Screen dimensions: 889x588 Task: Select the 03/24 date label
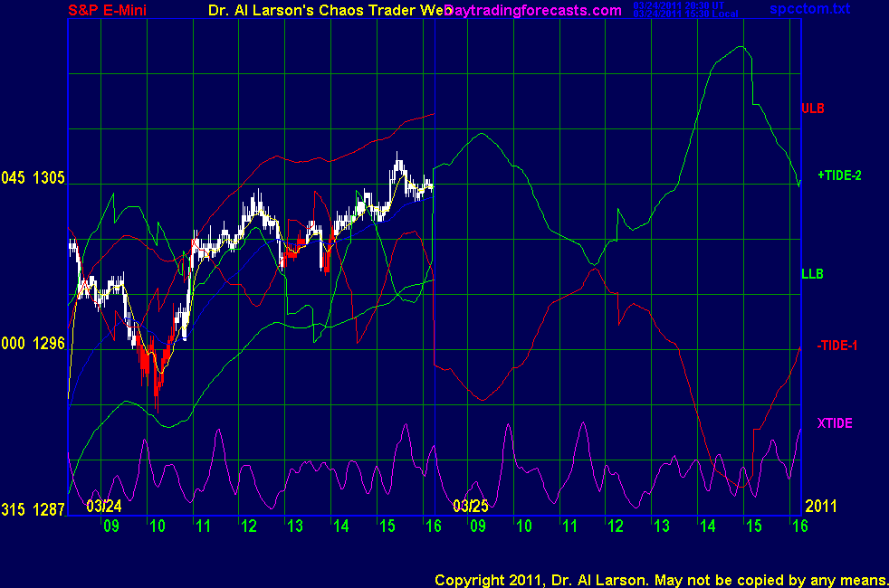point(104,506)
